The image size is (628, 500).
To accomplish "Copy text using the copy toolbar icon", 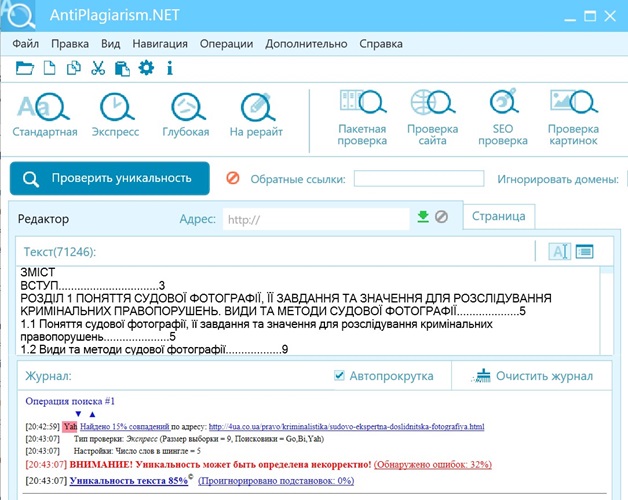I will coord(74,68).
